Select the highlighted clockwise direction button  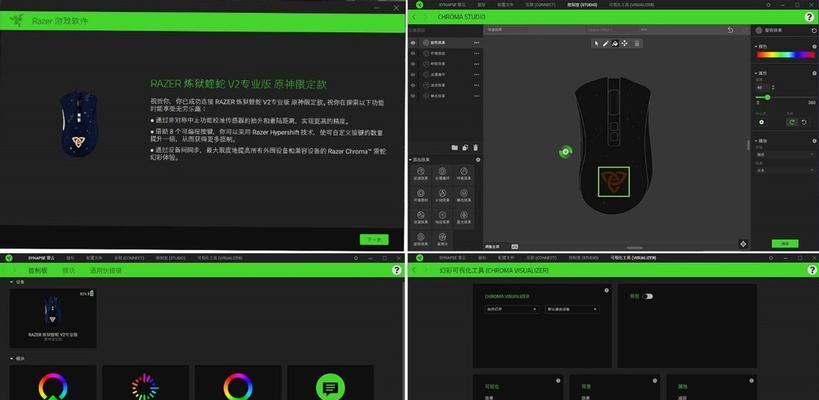(x=793, y=122)
